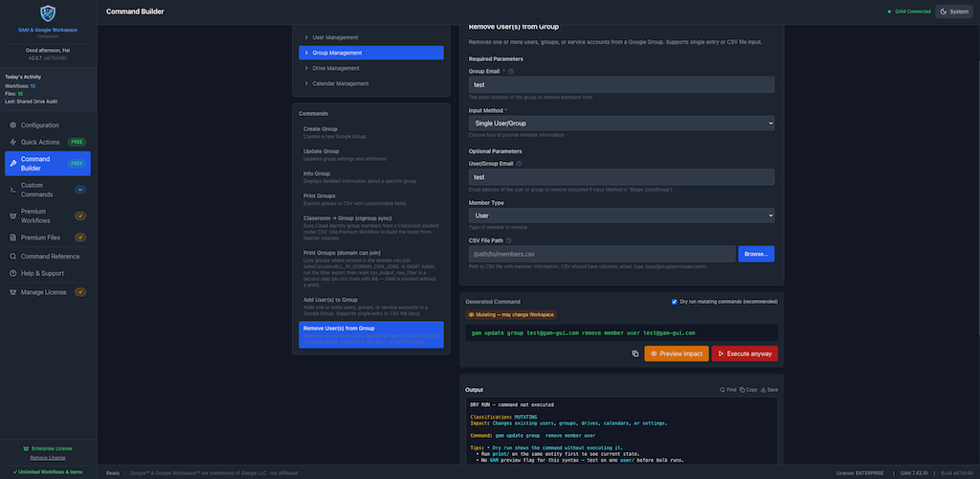Screen dimensions: 980x479
Task: Click the 'GAM 7.43.10' status bar entry
Action: click(914, 472)
